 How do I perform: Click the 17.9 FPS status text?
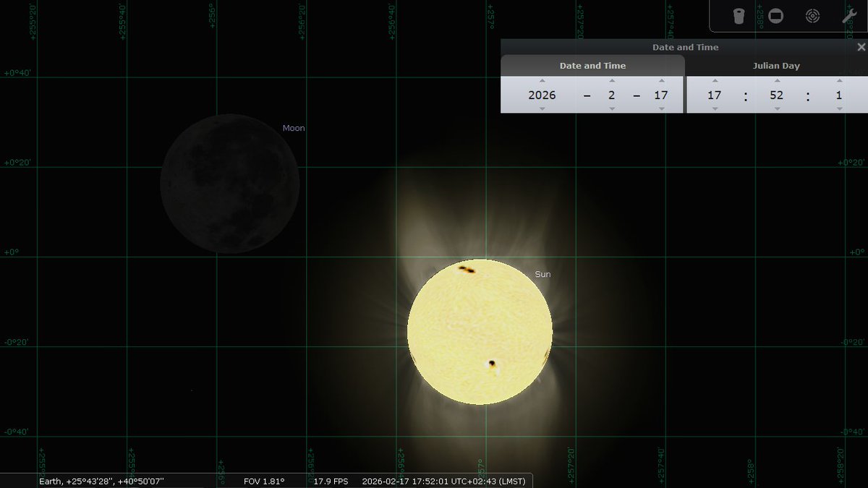(331, 481)
